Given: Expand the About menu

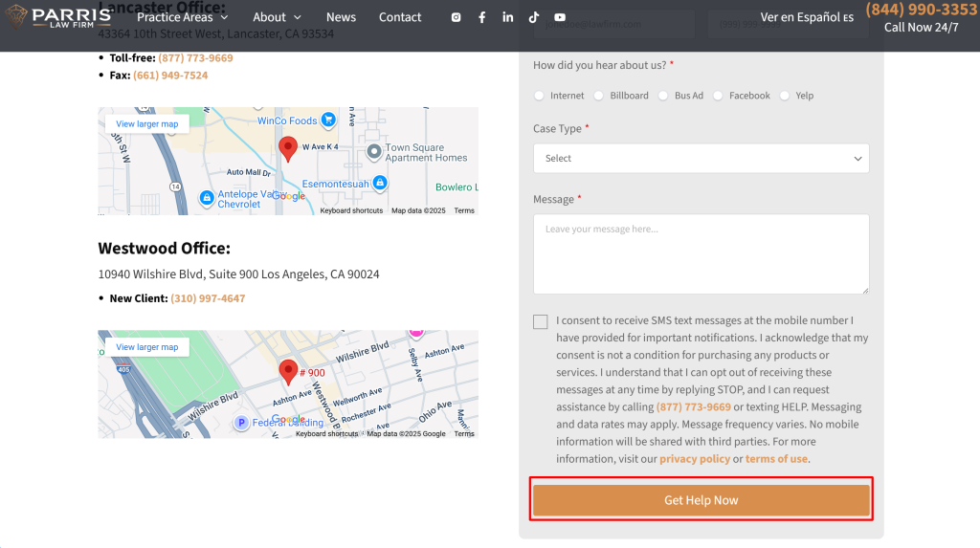Looking at the screenshot, I should 277,17.
